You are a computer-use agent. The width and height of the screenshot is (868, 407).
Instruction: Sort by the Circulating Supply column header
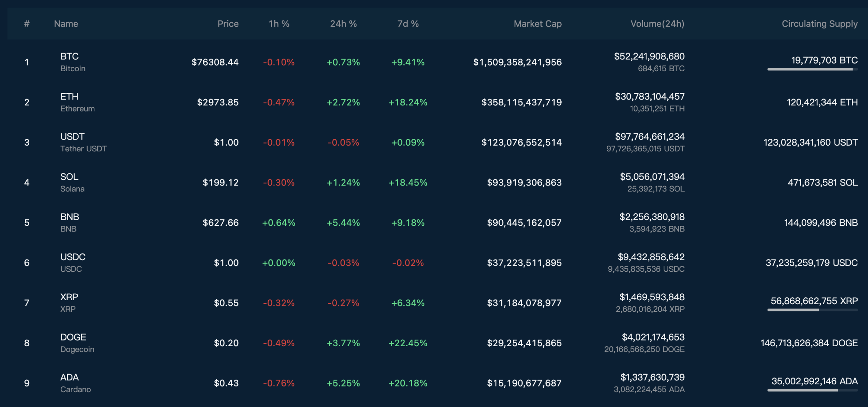click(820, 24)
